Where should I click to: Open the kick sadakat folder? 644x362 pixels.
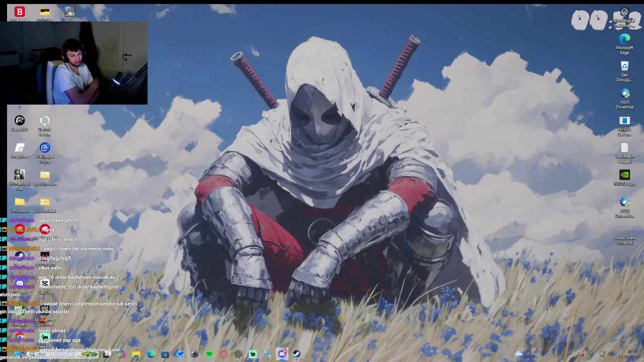click(45, 205)
